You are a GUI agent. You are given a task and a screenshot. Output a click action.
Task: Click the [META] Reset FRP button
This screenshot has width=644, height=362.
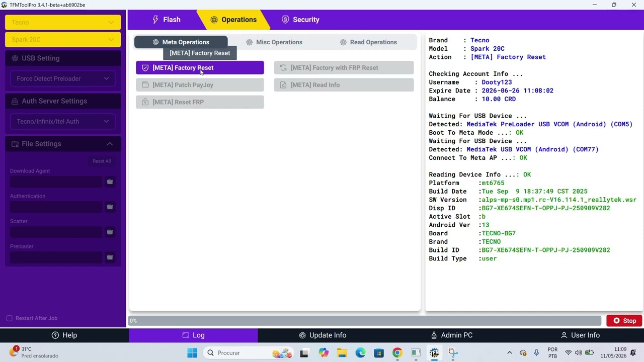[x=200, y=102]
